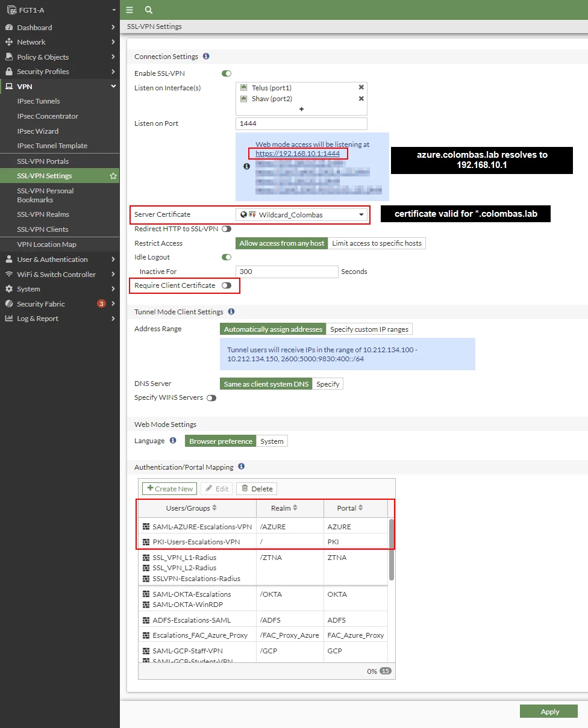
Task: Expand Dashboard menu chevron
Action: click(113, 27)
